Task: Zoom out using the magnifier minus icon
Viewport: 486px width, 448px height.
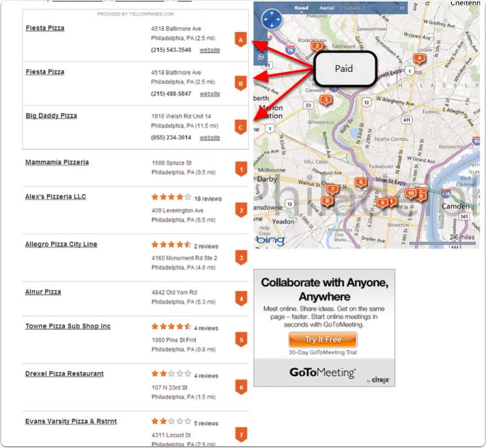Action: [x=261, y=57]
